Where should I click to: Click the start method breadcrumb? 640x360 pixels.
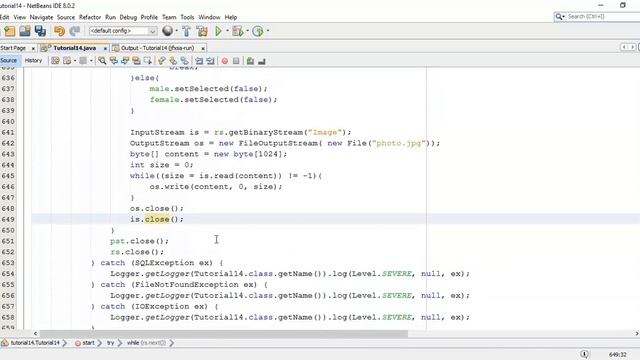tap(84, 343)
